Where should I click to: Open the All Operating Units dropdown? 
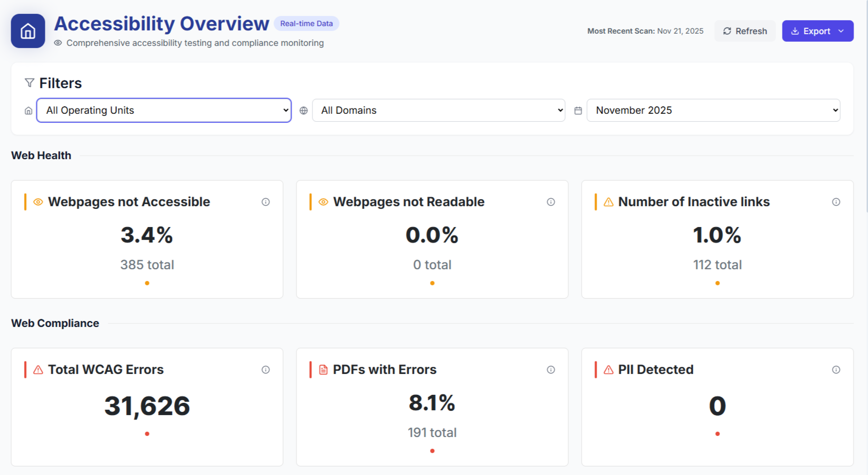(163, 111)
